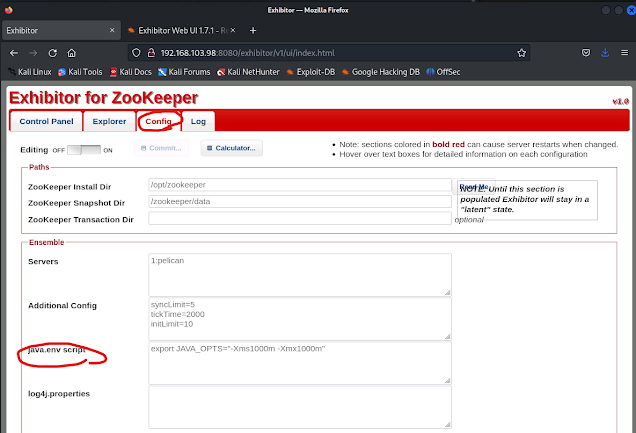Open the Google Hacking DB bookmark
Screen dimensions: 636x433
tap(381, 72)
